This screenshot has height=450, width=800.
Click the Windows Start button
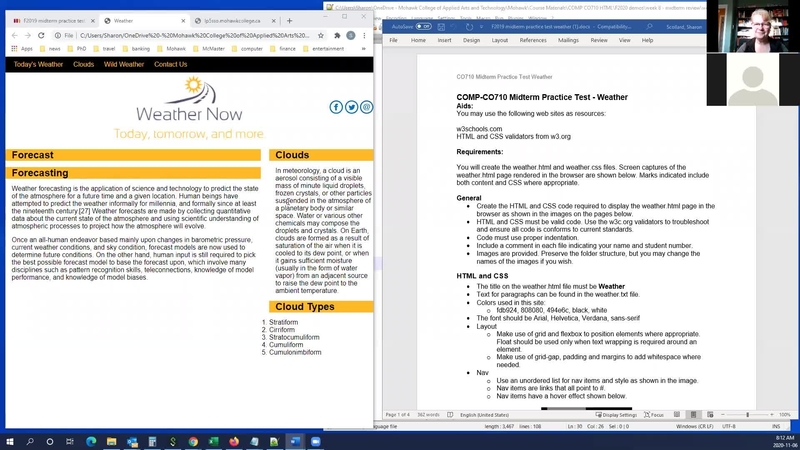coord(10,441)
